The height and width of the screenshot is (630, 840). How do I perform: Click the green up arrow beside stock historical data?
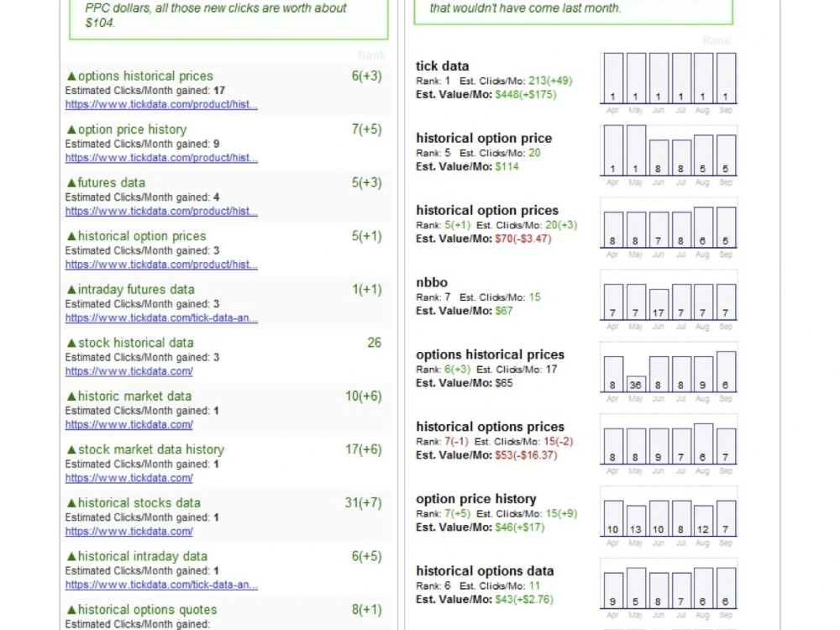coord(71,344)
